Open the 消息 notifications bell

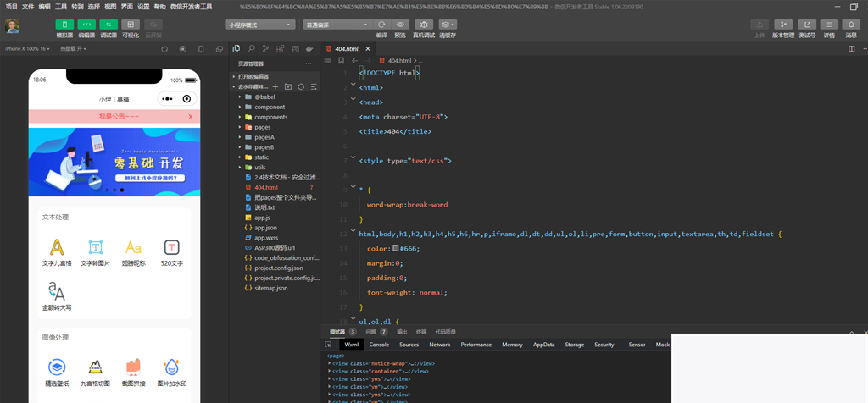coord(851,25)
